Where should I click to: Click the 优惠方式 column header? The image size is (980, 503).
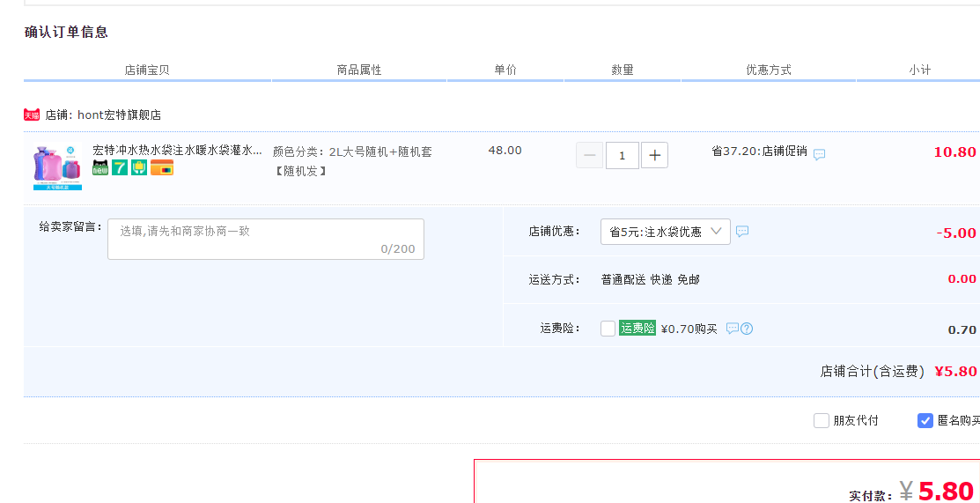tap(768, 70)
